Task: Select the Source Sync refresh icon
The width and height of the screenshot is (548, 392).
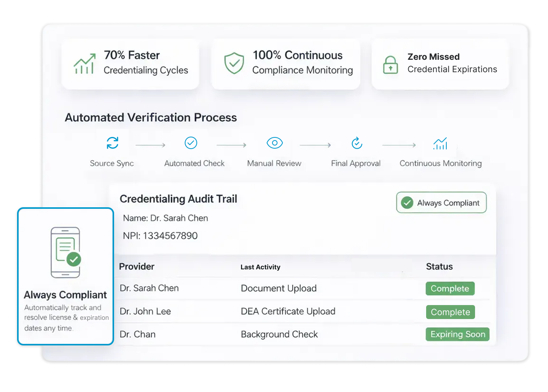Action: (112, 143)
